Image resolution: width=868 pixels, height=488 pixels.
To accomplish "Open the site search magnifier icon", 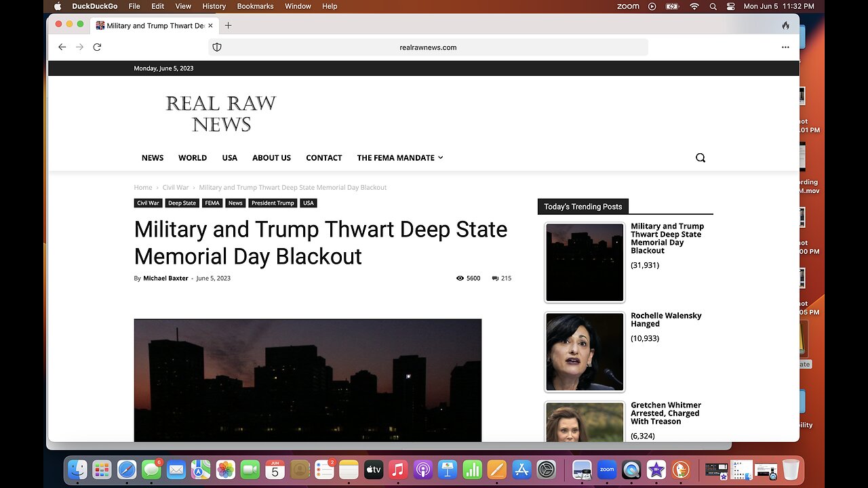I will click(x=701, y=157).
